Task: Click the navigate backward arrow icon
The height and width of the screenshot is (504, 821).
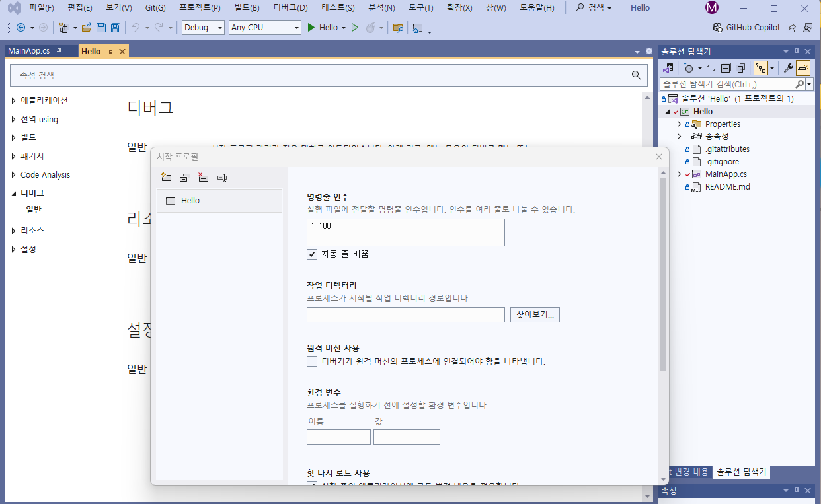Action: coord(20,28)
